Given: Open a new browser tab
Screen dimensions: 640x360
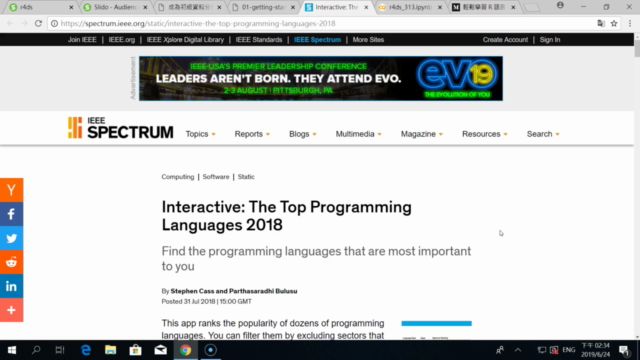Looking at the screenshot, I should click(x=532, y=7).
